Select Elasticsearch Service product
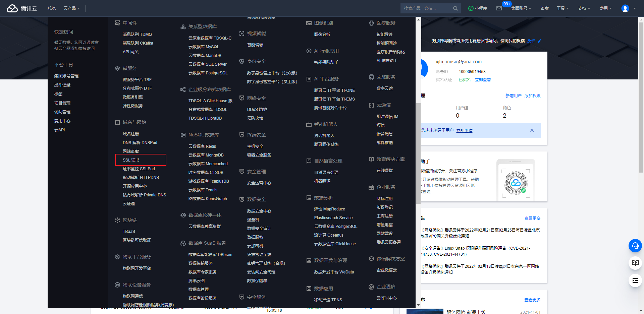The height and width of the screenshot is (314, 644). (x=333, y=218)
